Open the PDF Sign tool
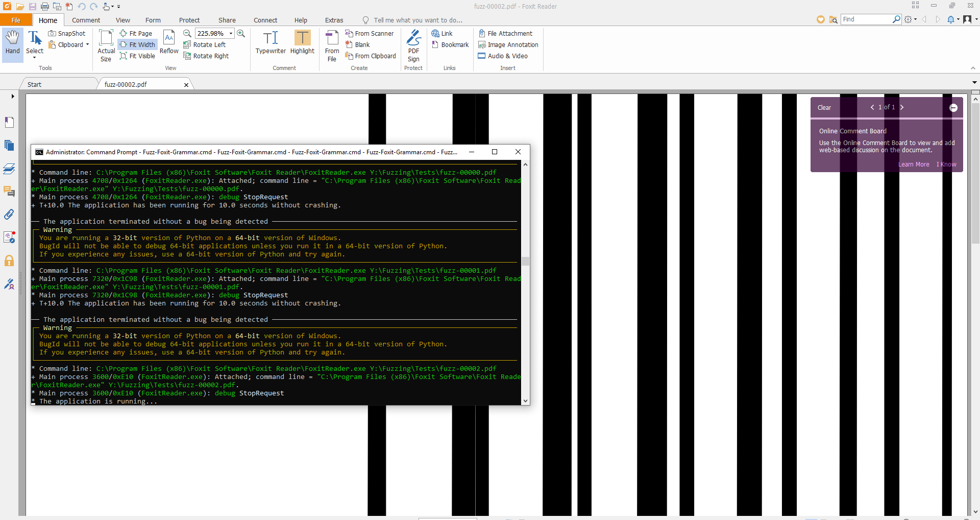Viewport: 980px width, 520px height. [413, 46]
